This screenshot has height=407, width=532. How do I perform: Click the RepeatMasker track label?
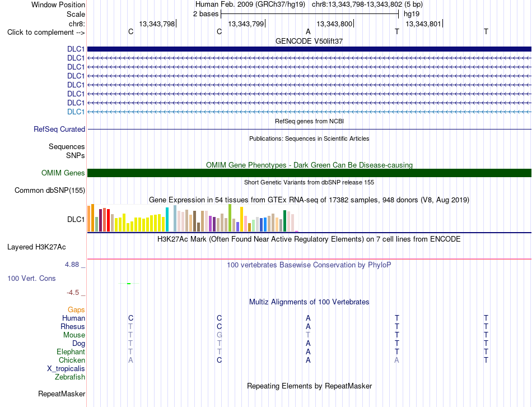62,394
